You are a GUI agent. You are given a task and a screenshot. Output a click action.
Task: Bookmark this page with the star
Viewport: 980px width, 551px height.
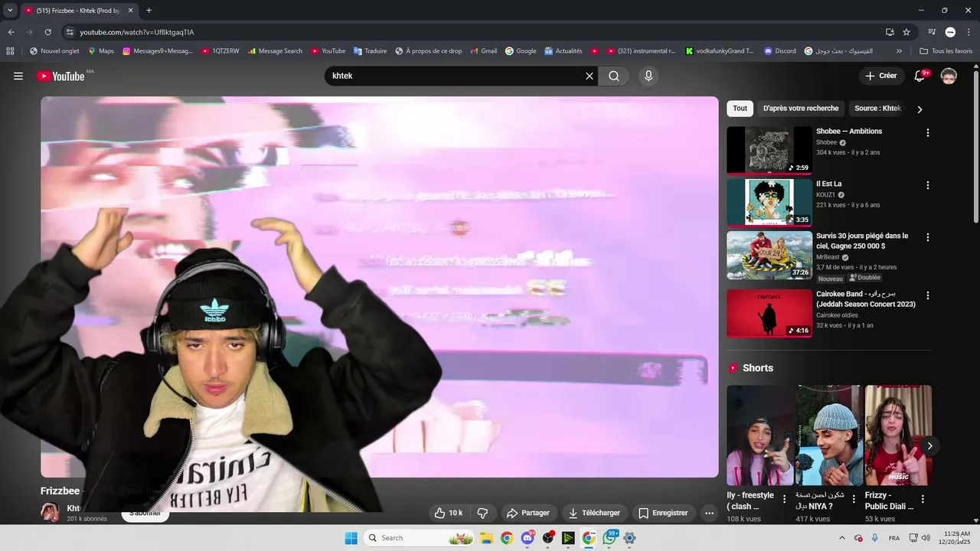(x=906, y=32)
